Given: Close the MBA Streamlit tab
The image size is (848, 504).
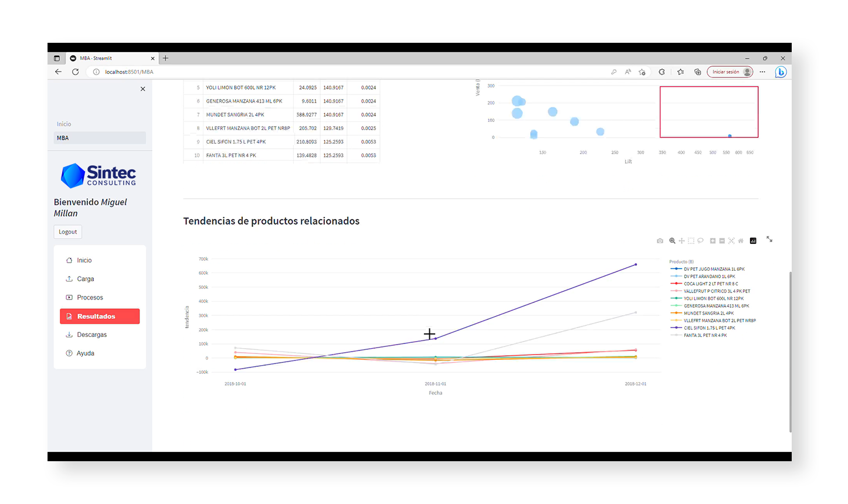Looking at the screenshot, I should click(153, 58).
